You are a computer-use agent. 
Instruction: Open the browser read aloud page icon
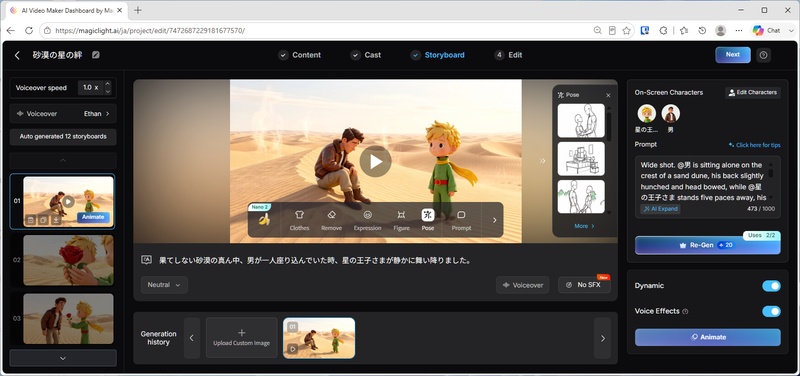tap(612, 31)
